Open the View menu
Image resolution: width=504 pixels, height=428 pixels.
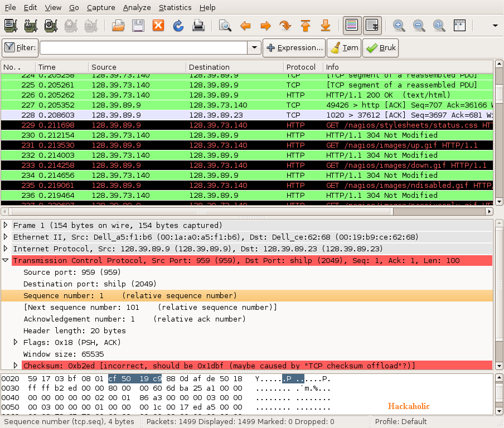(x=53, y=7)
